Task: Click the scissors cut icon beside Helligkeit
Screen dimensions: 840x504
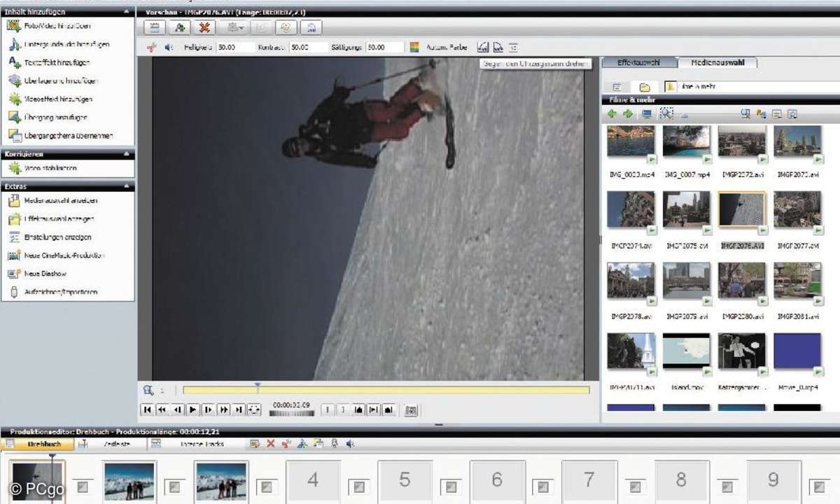Action: pos(151,48)
